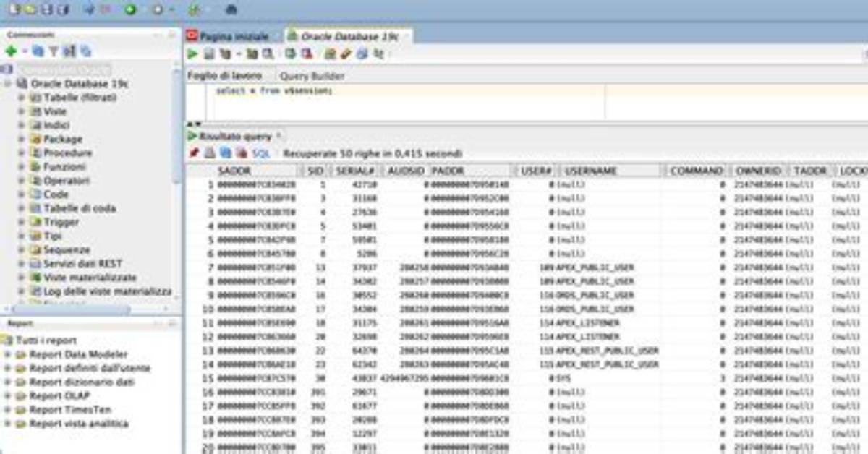The image size is (868, 454).
Task: Expand the Funzioni tree node
Action: click(x=21, y=166)
